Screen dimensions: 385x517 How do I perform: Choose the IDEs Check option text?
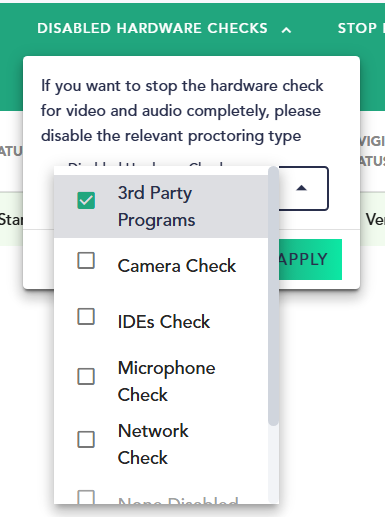point(164,322)
